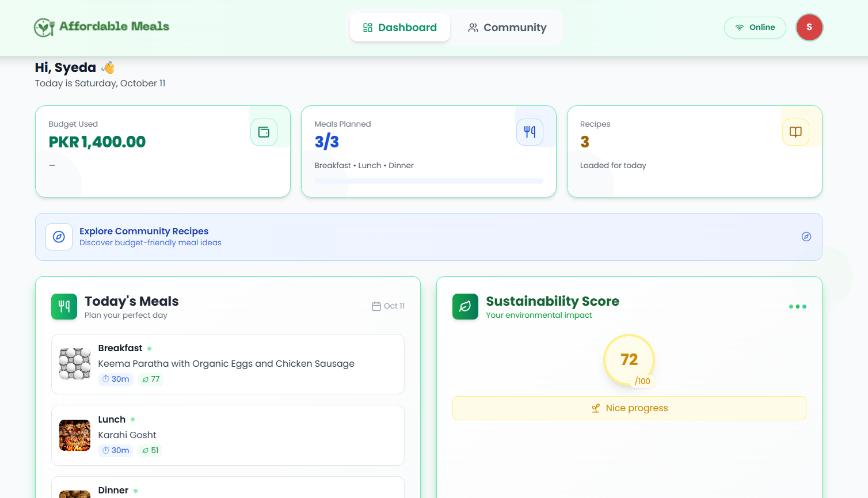Viewport: 868px width, 498px height.
Task: Switch to the Community tab
Action: [507, 28]
